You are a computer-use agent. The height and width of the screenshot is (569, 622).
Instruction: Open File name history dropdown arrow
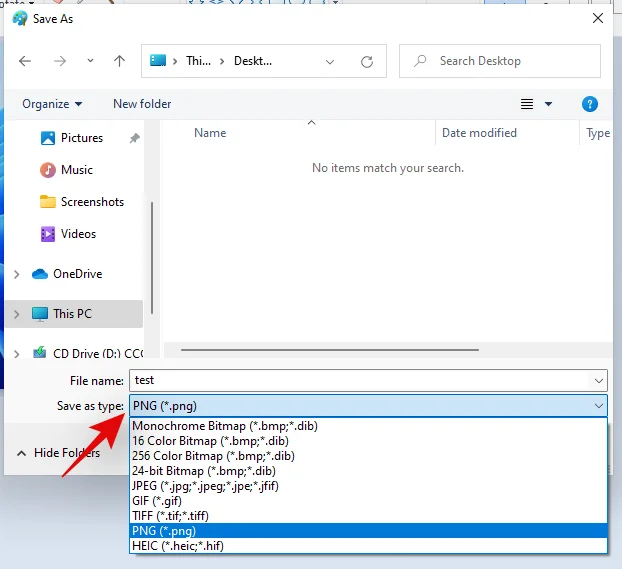pyautogui.click(x=599, y=381)
